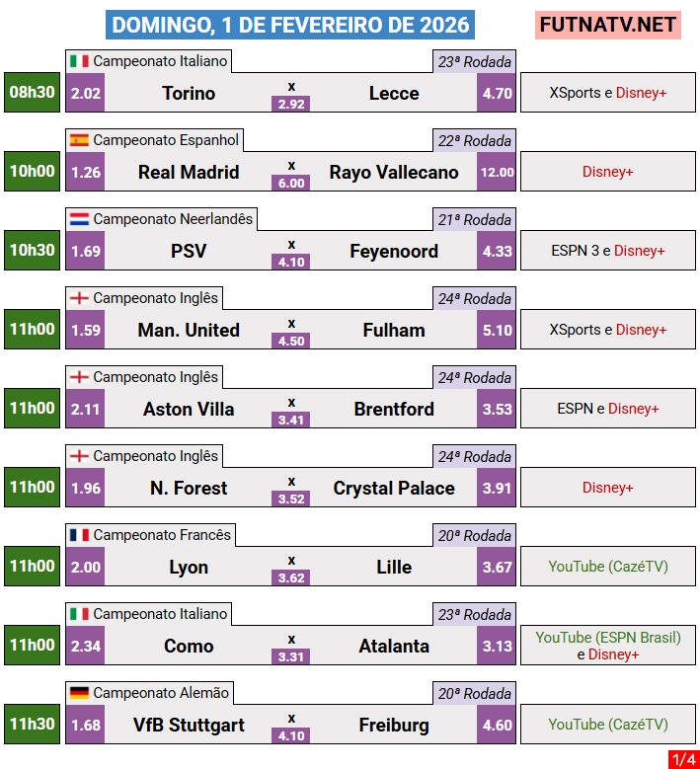
Task: Click YouTube (ESPN Brasil) broadcast link
Action: click(608, 638)
